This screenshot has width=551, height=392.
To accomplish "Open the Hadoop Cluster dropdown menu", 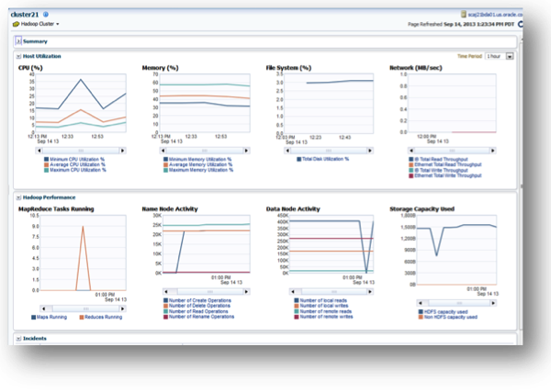I will pos(58,24).
